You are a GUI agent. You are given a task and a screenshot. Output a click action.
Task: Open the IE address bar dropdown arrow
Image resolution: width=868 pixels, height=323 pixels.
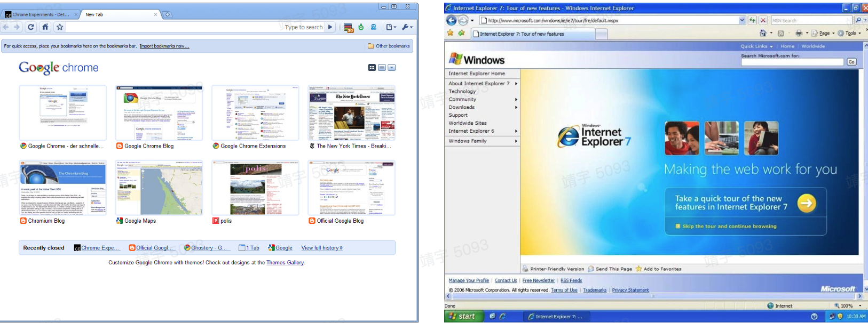[741, 20]
